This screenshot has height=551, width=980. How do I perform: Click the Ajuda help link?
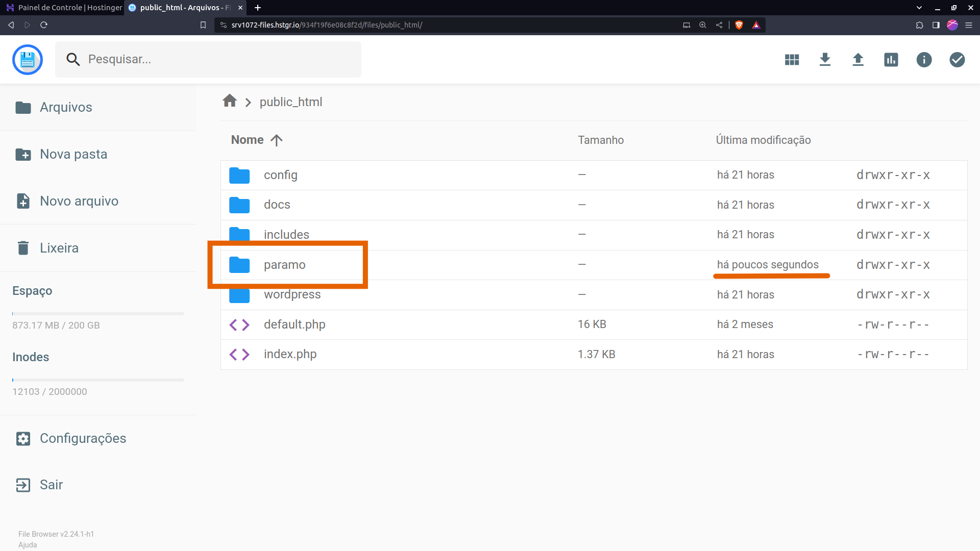click(28, 545)
